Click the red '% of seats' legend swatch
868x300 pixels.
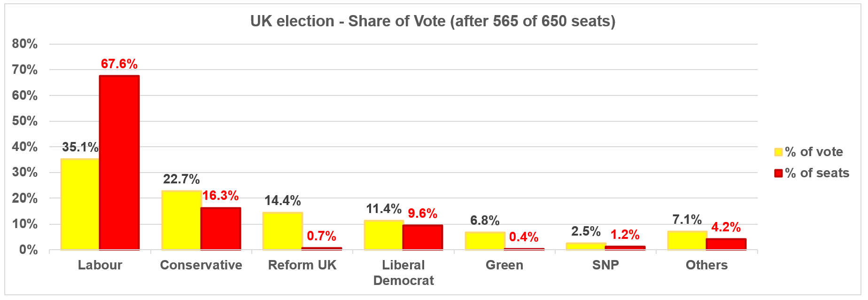778,173
